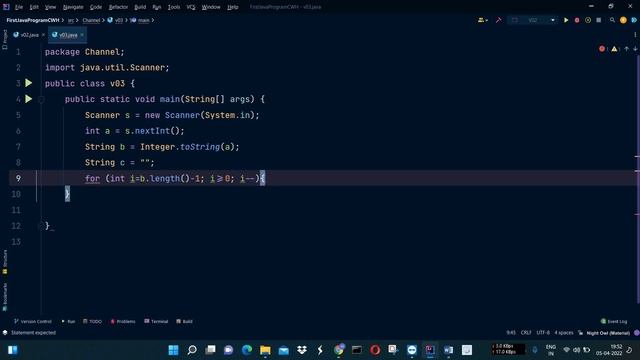The width and height of the screenshot is (640, 360).
Task: Open the TODO tool window
Action: [x=92, y=321]
